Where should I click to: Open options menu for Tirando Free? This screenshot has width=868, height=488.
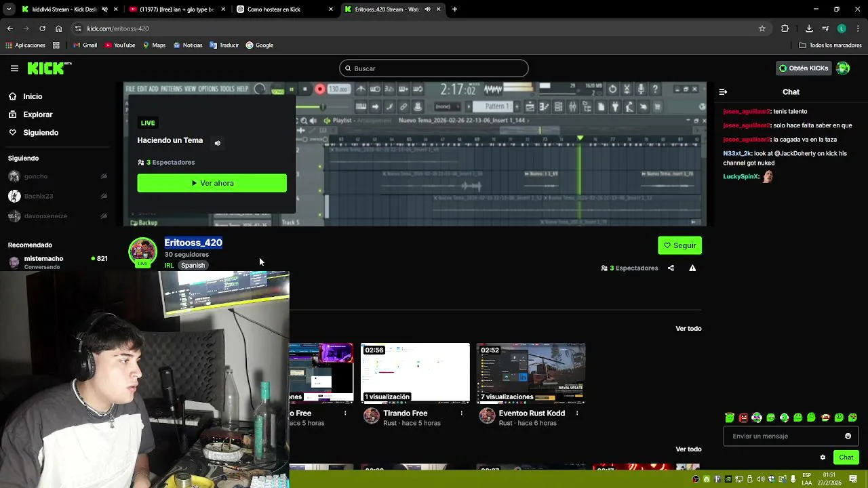pos(461,413)
